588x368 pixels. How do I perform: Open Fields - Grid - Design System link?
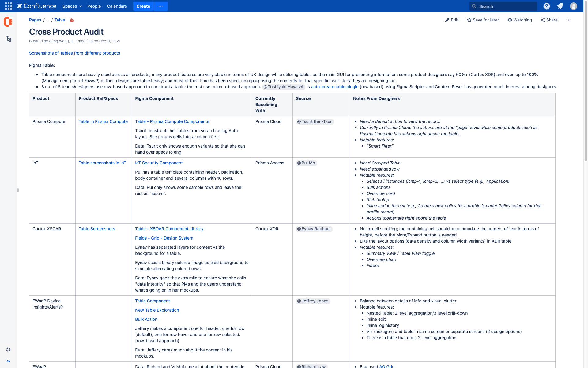coord(164,238)
